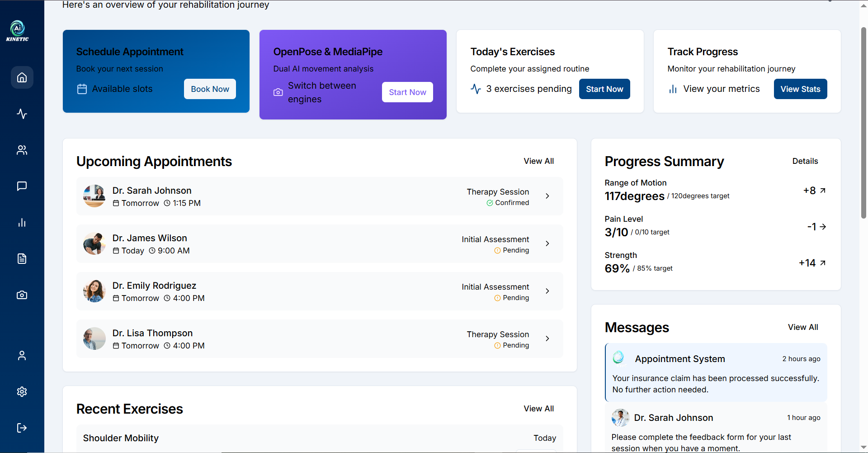Open Details in Progress Summary
The image size is (868, 453).
coord(805,161)
